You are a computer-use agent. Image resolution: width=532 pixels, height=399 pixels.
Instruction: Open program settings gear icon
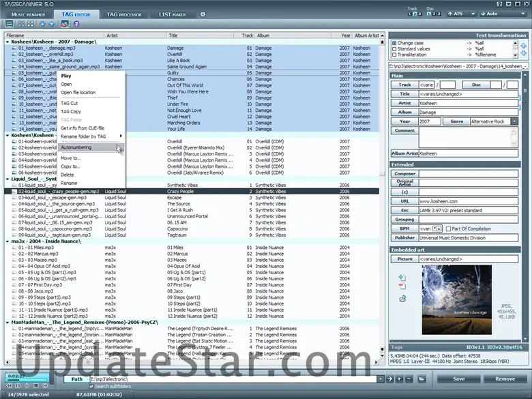(203, 14)
